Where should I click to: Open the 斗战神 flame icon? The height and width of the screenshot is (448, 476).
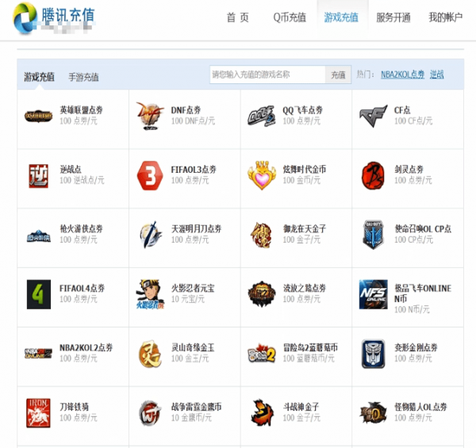point(263,412)
